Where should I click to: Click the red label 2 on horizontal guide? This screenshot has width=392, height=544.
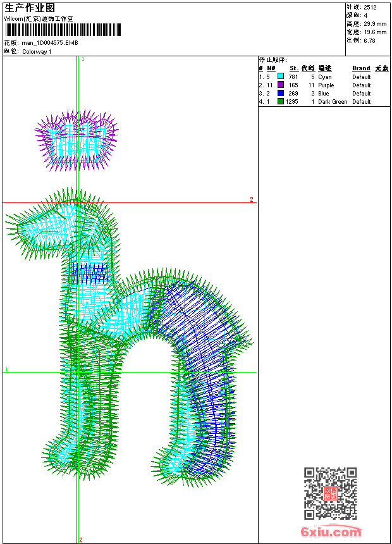[x=252, y=199]
